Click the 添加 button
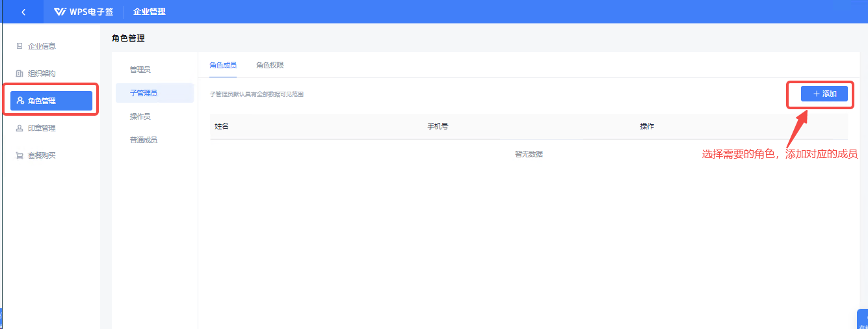The width and height of the screenshot is (868, 329). 824,94
